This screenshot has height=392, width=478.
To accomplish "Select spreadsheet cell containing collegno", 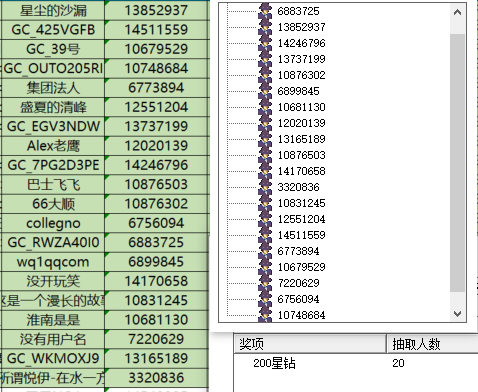I will coord(53,223).
